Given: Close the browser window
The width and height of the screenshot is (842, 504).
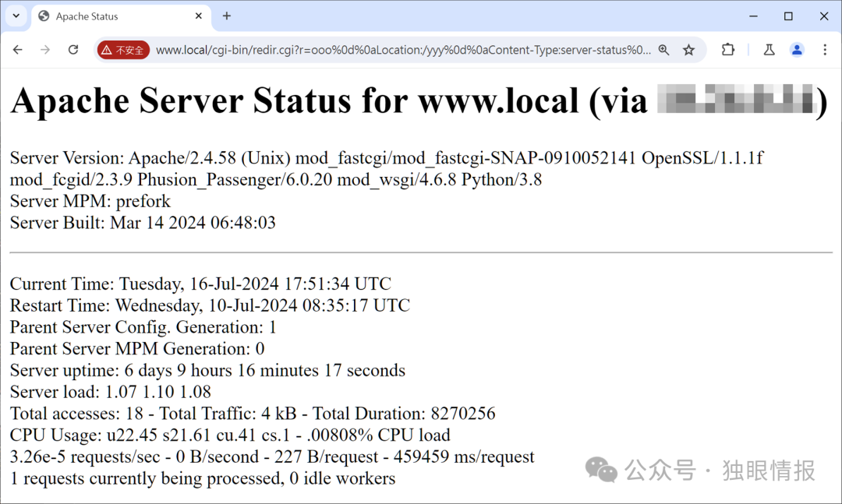Looking at the screenshot, I should coord(824,16).
